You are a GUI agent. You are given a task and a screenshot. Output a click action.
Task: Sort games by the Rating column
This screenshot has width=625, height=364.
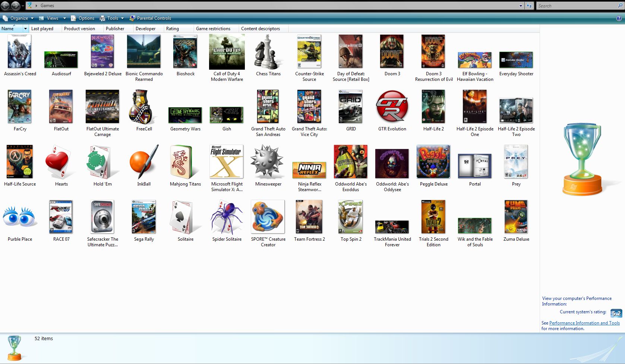click(x=172, y=28)
